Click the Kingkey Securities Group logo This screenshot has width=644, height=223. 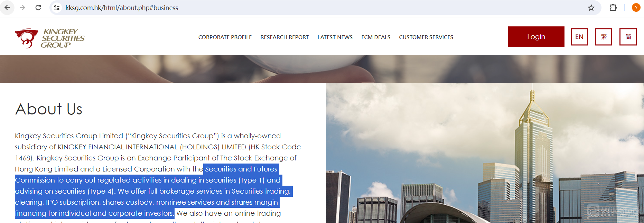50,38
